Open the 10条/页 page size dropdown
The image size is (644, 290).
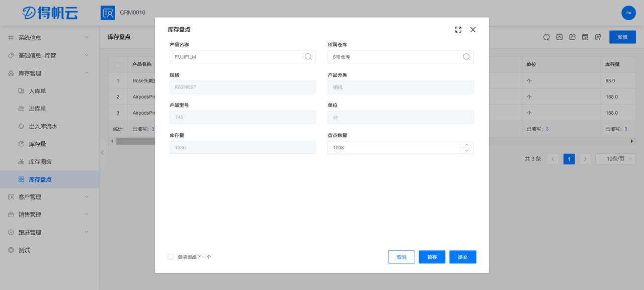click(615, 158)
